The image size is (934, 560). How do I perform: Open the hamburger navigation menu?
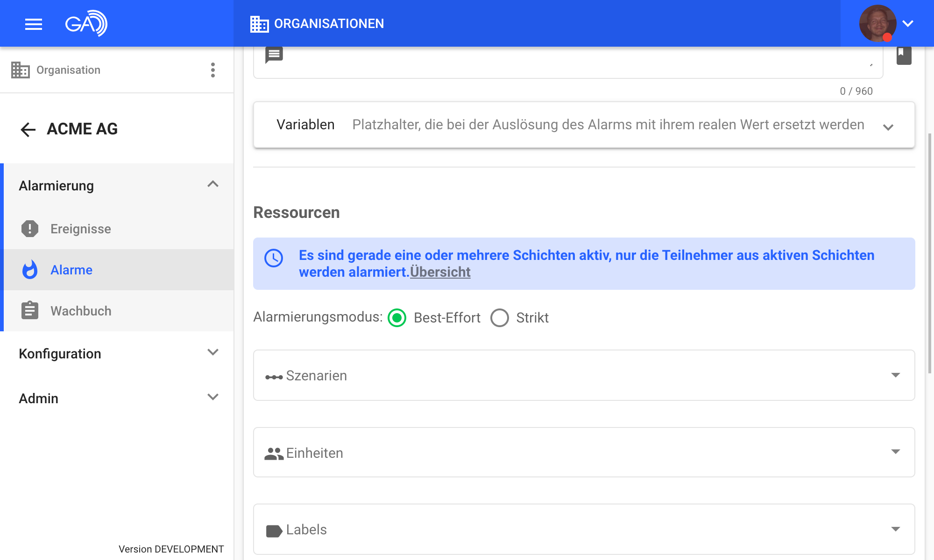[33, 24]
